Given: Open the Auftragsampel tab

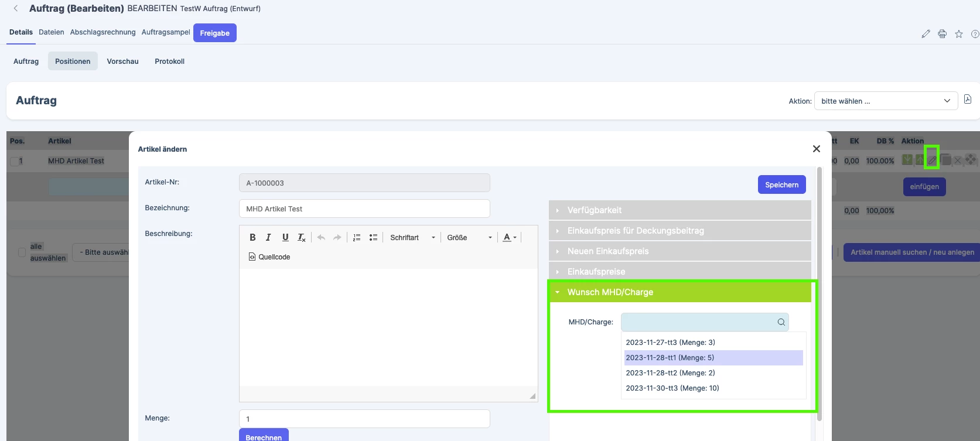Looking at the screenshot, I should 166,32.
